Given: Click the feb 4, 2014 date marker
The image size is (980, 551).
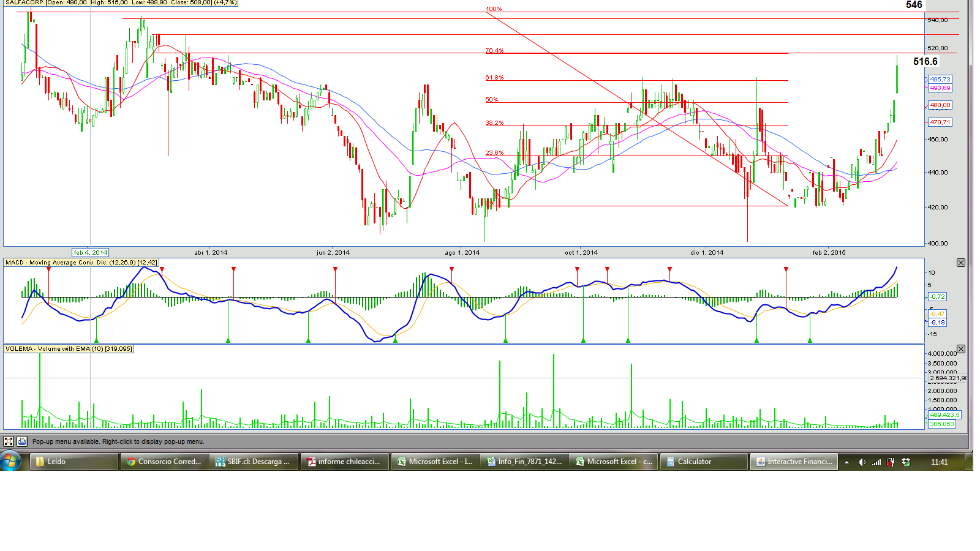Looking at the screenshot, I should (91, 252).
